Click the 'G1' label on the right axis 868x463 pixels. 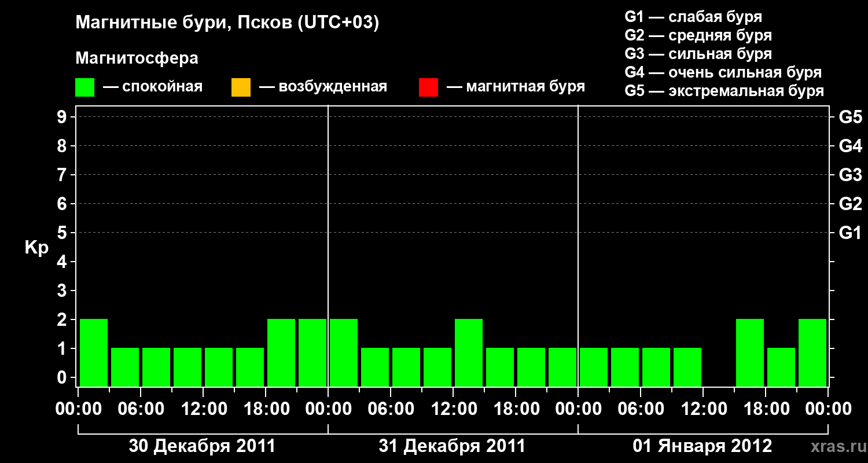850,233
